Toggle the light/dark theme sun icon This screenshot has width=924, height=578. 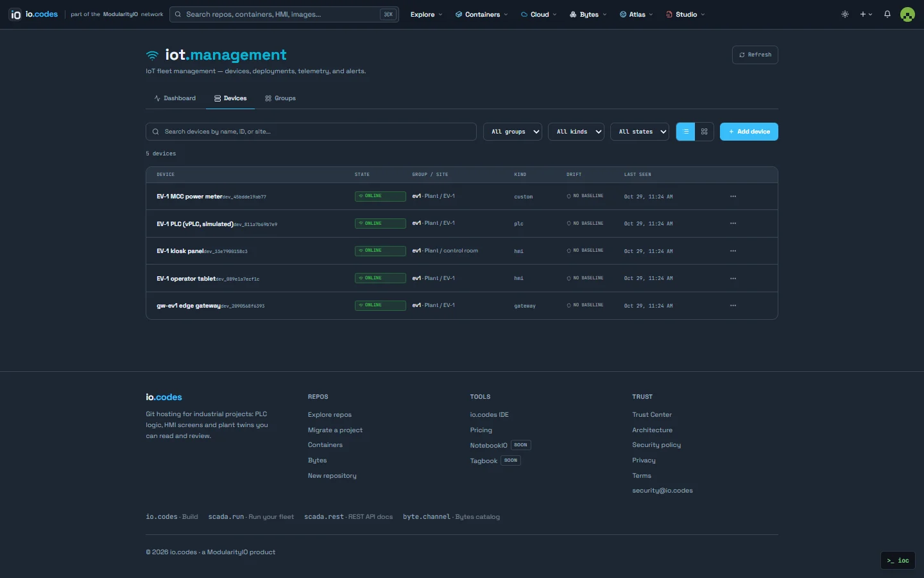(x=845, y=14)
